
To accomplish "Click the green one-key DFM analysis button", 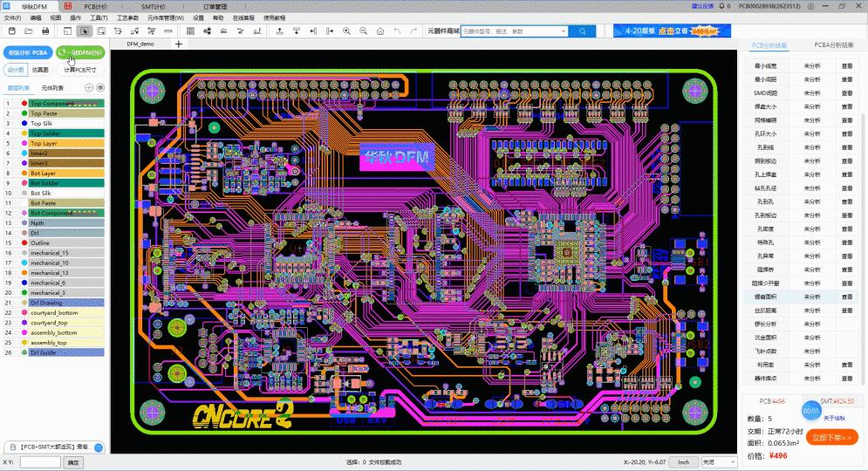I will 81,52.
